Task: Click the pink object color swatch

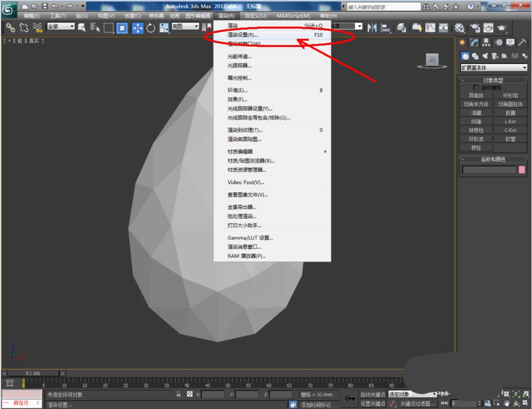Action: [521, 170]
